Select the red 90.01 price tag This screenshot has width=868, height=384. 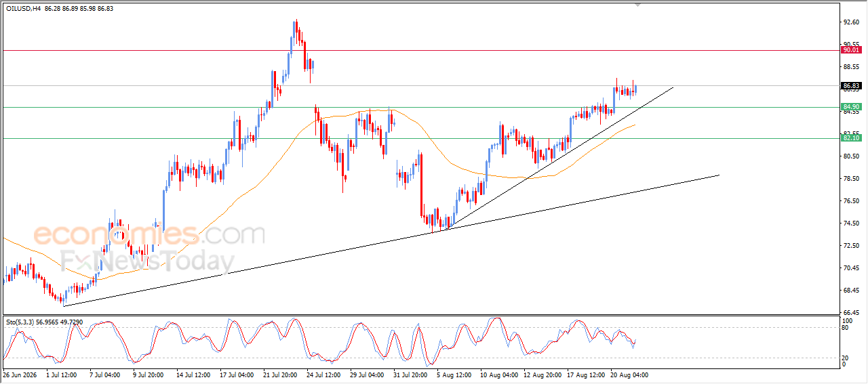pyautogui.click(x=851, y=50)
